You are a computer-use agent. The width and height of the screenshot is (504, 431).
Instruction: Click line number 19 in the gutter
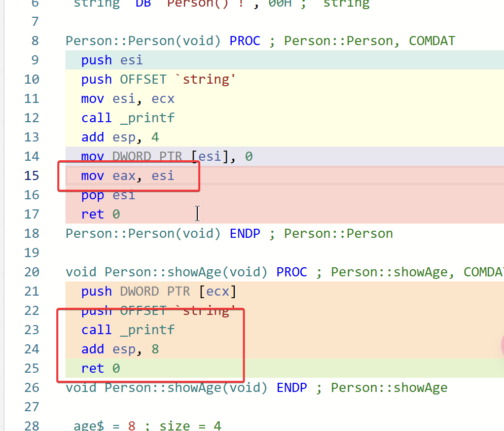click(31, 253)
